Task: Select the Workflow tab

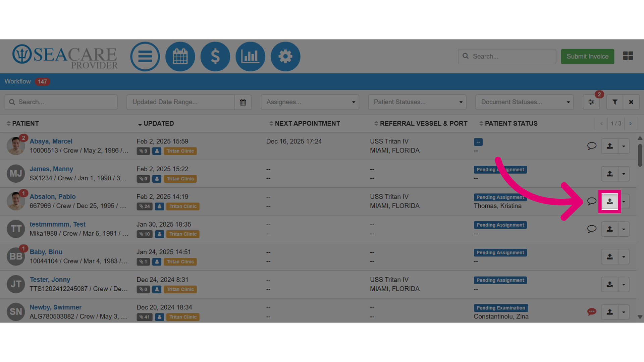Action: (x=17, y=81)
